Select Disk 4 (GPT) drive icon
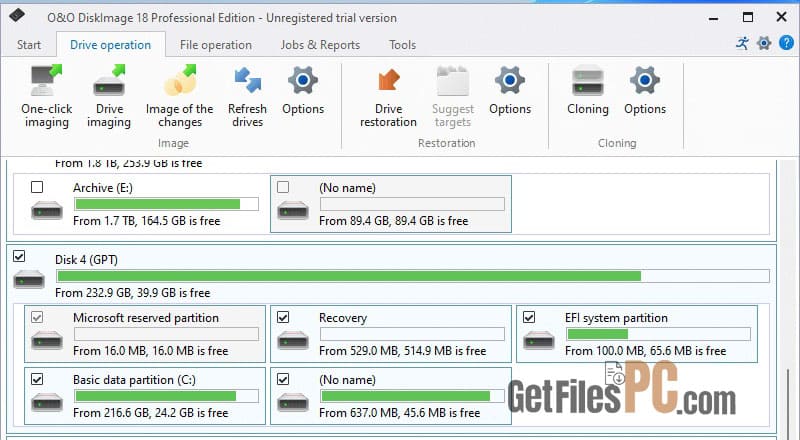The image size is (800, 440). (x=29, y=279)
